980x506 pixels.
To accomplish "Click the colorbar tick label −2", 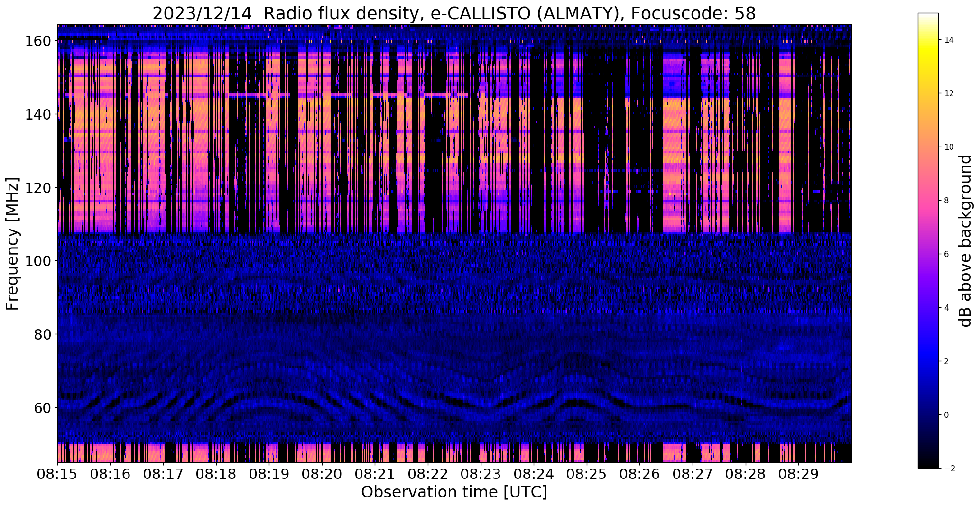I will coord(949,469).
